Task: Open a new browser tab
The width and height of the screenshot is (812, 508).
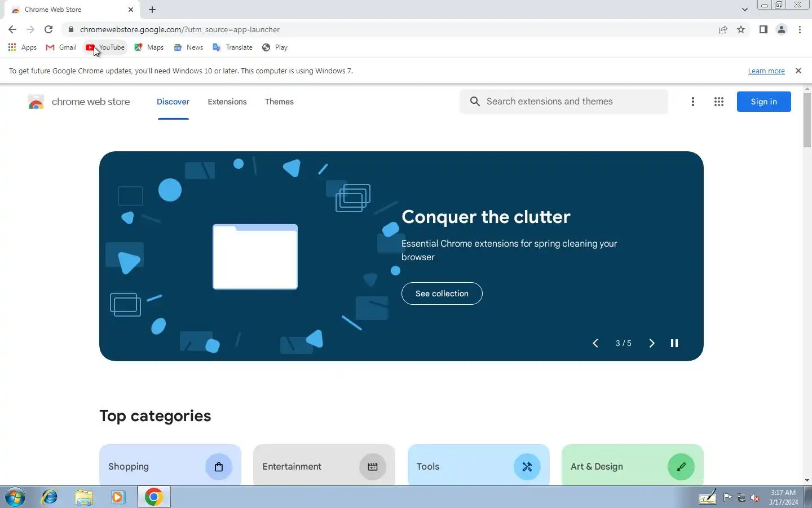Action: tap(152, 10)
